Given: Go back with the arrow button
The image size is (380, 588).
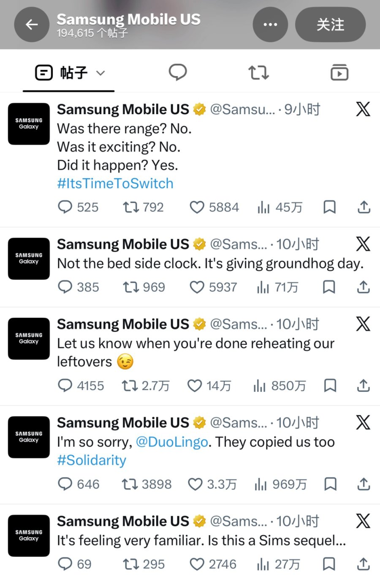Looking at the screenshot, I should (x=32, y=25).
